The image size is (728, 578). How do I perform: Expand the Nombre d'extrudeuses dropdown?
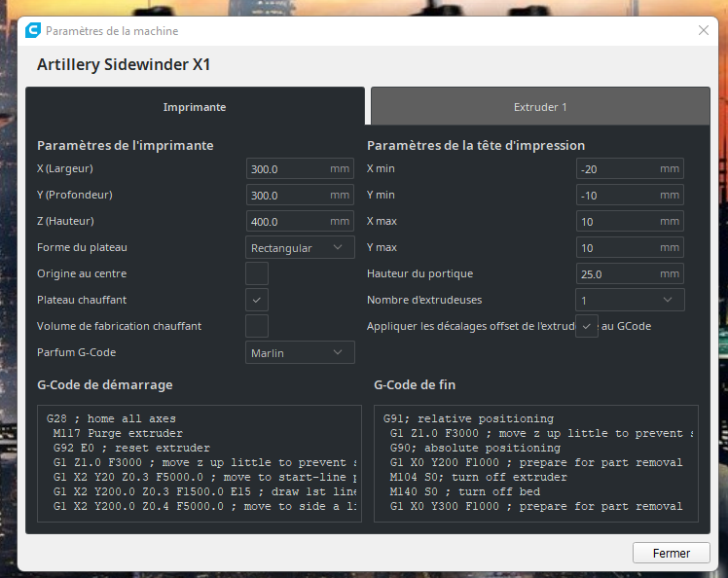click(x=630, y=300)
